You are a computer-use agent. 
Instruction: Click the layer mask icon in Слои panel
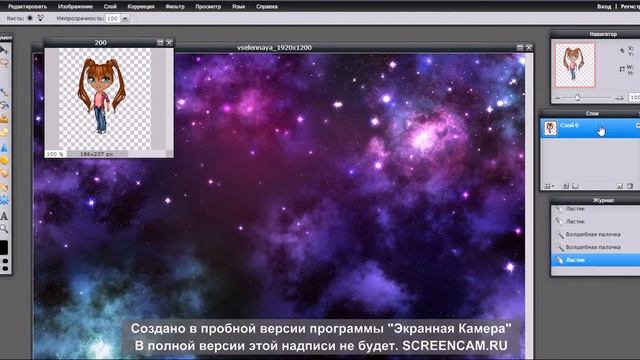click(565, 186)
